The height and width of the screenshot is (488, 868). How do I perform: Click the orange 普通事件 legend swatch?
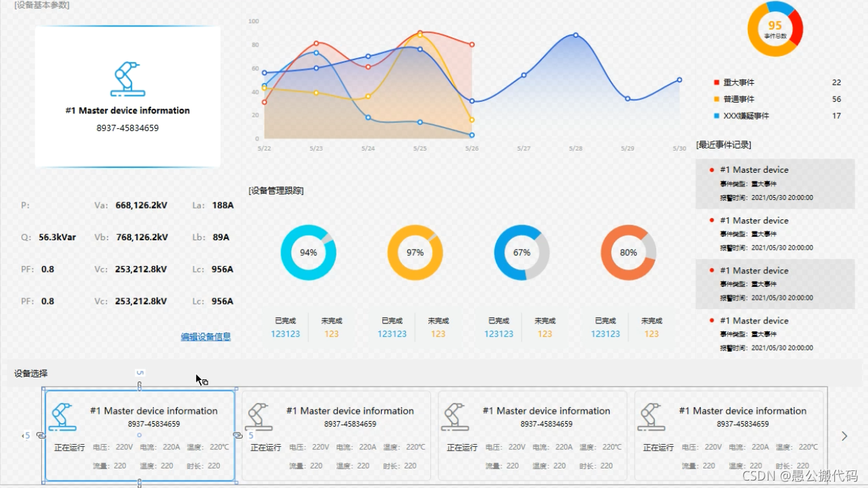coord(716,99)
